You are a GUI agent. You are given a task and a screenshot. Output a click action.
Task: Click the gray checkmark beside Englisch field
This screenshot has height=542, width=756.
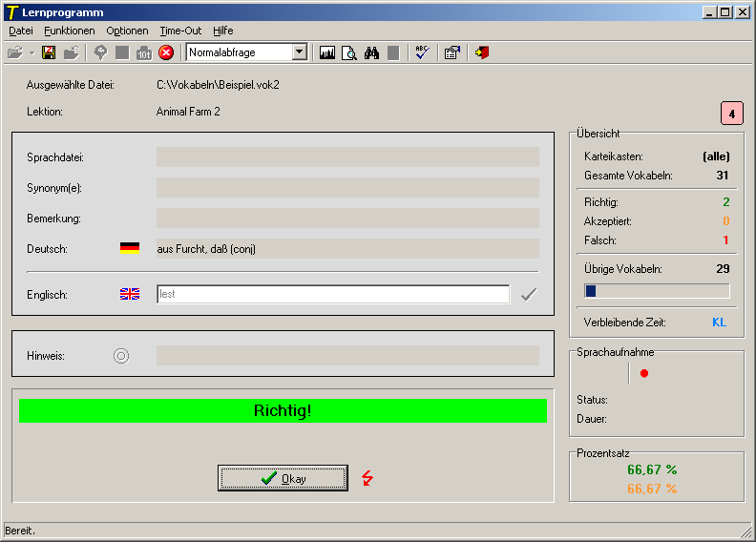[529, 294]
